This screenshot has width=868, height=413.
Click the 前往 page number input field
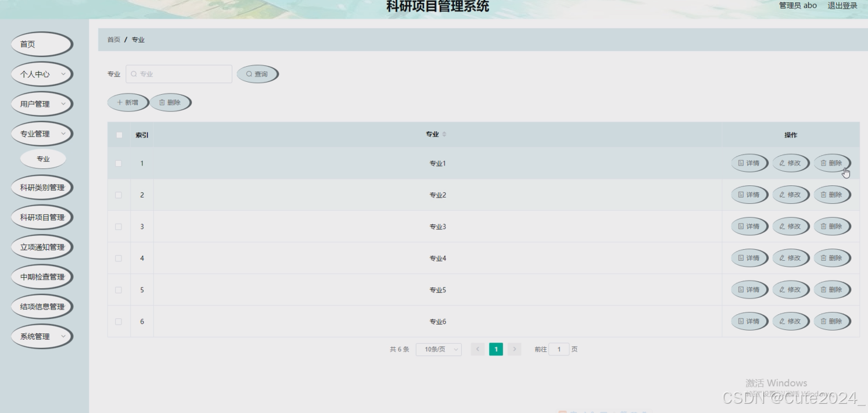click(x=559, y=349)
